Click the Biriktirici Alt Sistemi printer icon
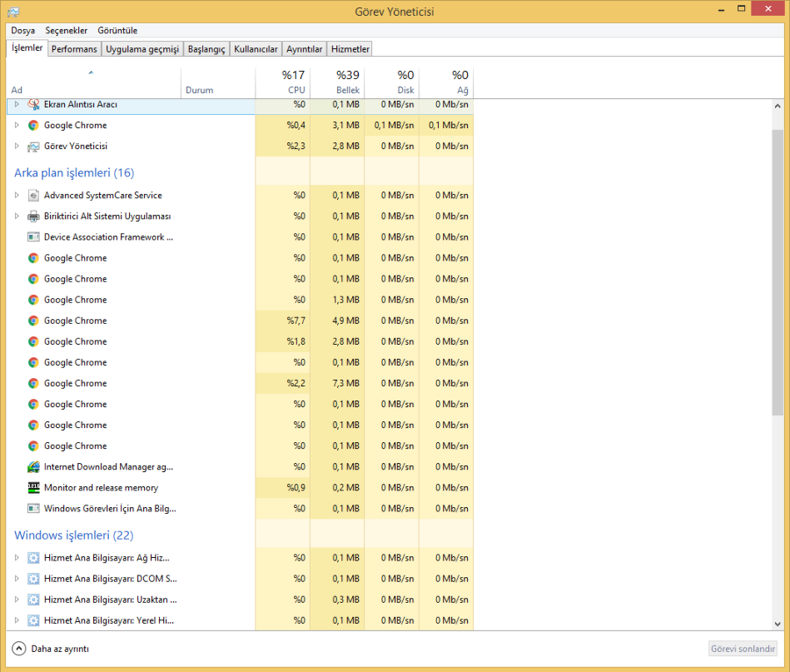The width and height of the screenshot is (790, 672). coord(33,217)
